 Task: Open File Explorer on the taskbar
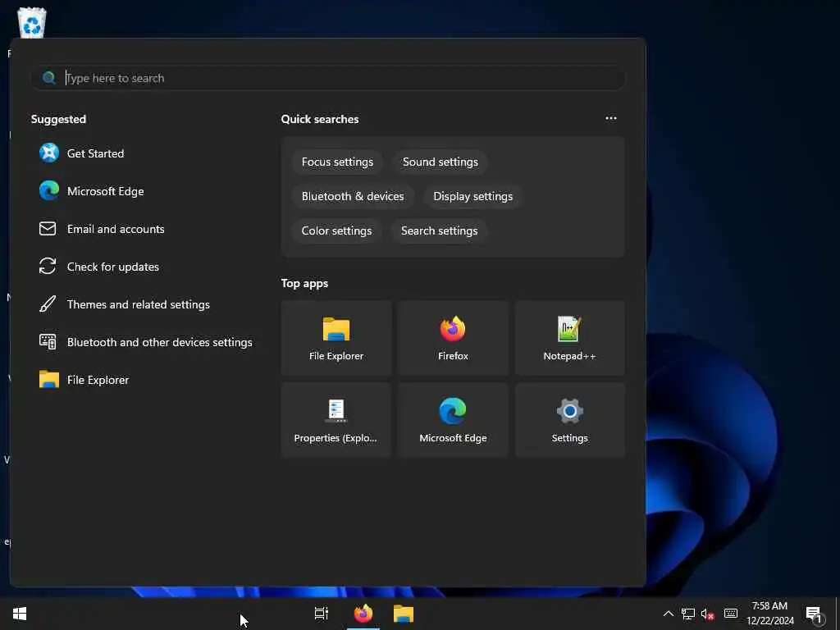tap(404, 614)
